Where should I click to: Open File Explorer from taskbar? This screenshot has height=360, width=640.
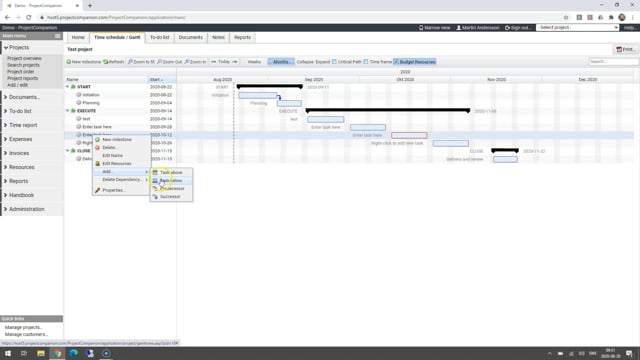40,353
